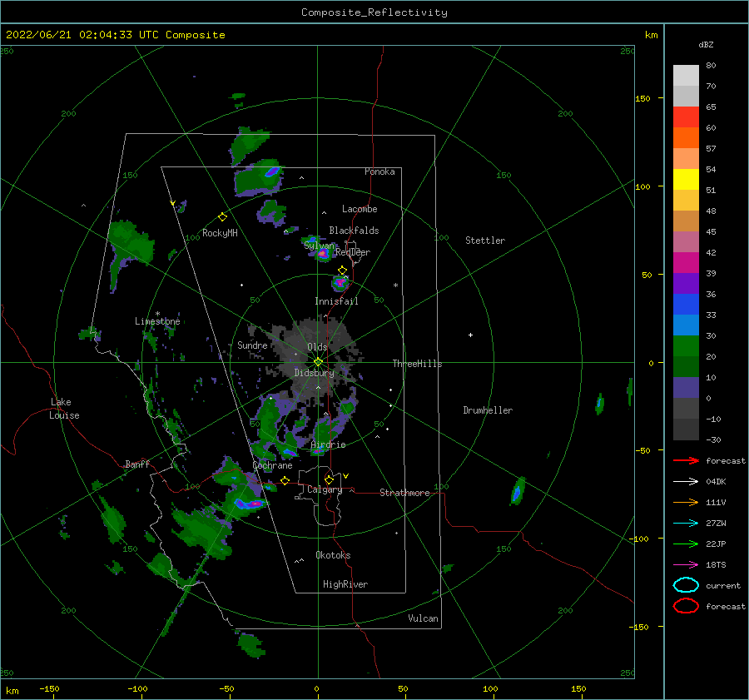Click the Limestone label
The height and width of the screenshot is (700, 749).
pyautogui.click(x=157, y=321)
